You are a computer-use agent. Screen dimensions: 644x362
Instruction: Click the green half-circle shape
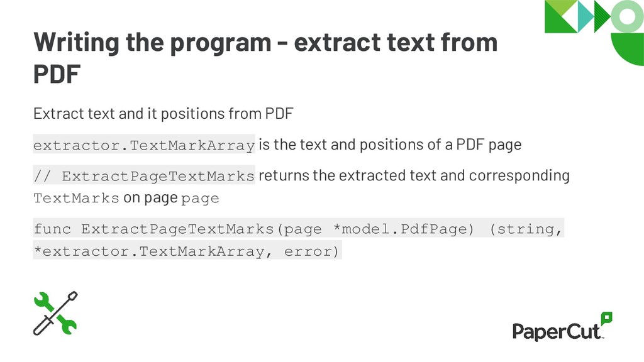click(x=627, y=49)
